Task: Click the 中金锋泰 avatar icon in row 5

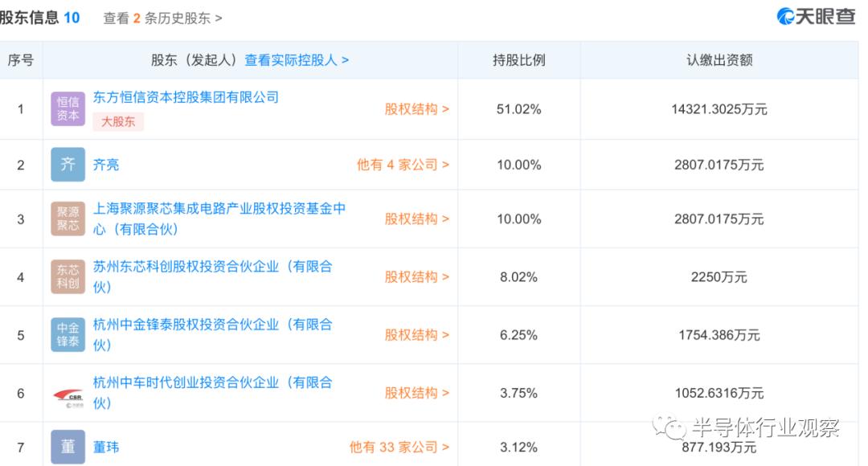Action: (x=68, y=334)
